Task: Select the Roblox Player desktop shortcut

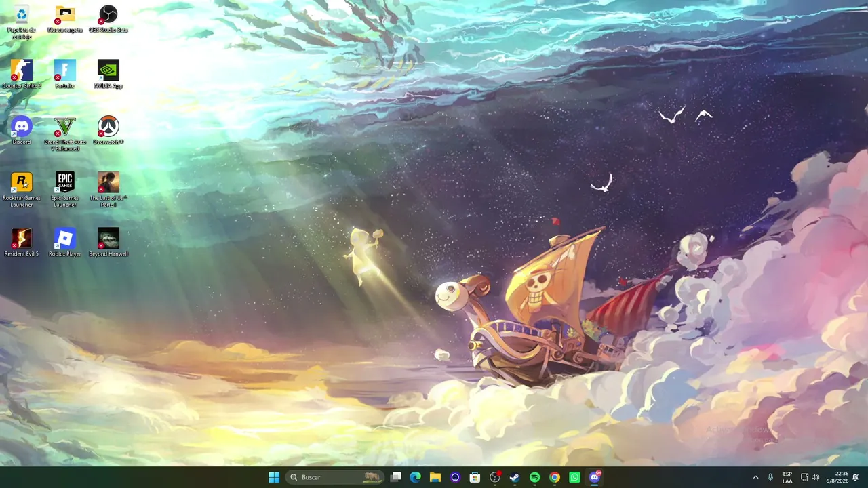Action: [x=65, y=243]
